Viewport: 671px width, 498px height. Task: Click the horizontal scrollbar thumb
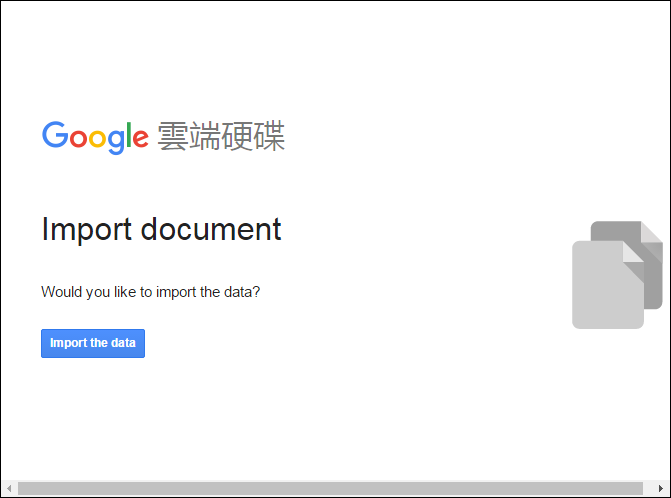pos(330,488)
